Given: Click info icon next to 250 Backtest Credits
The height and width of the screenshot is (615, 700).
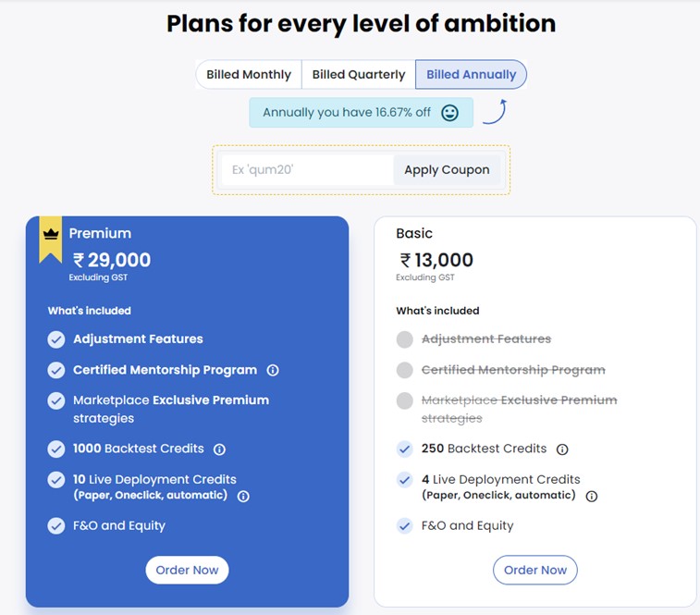Looking at the screenshot, I should coord(562,449).
